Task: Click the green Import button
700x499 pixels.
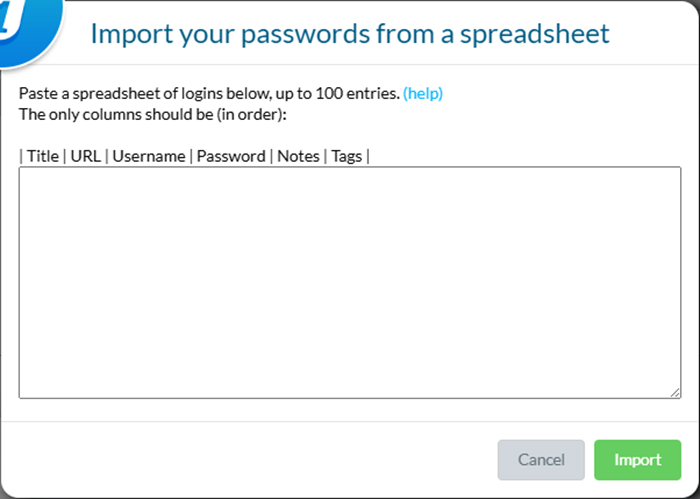Action: (x=638, y=460)
